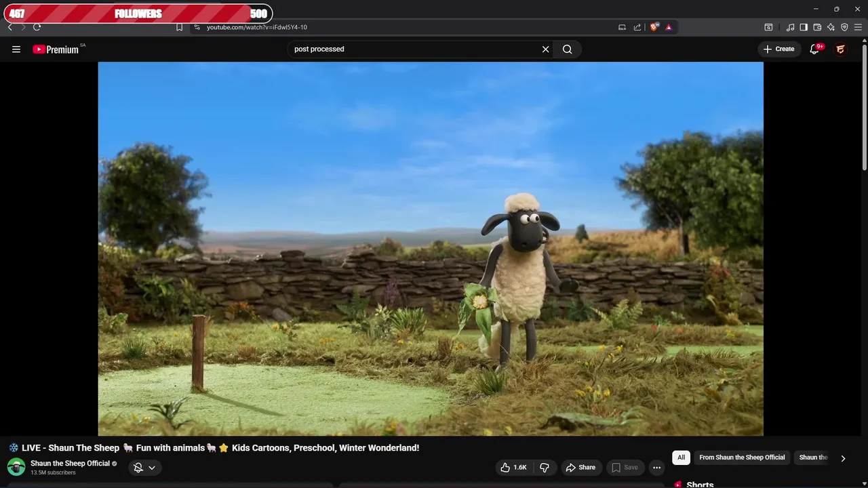
Task: Click the youtube.com address bar URL
Action: 257,27
